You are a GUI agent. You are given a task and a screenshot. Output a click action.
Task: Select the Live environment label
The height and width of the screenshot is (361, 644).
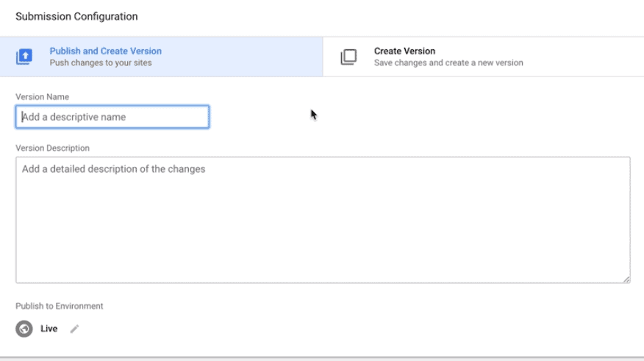49,329
